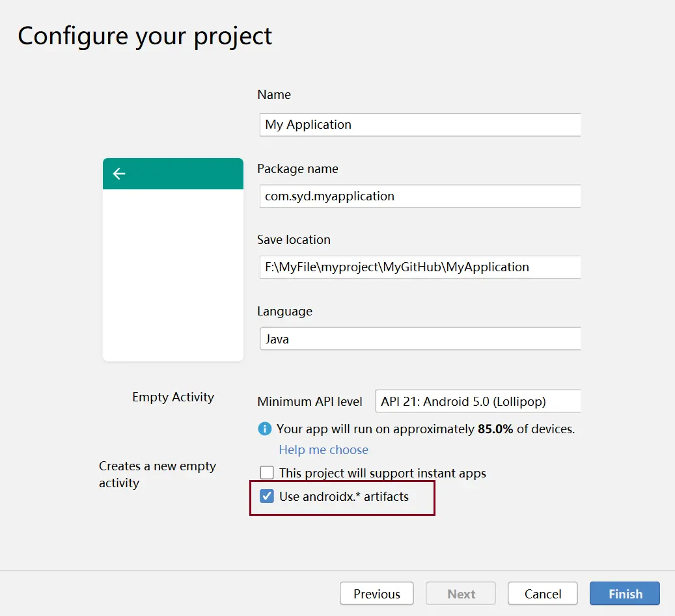
Task: Open the Help me choose link
Action: [324, 449]
